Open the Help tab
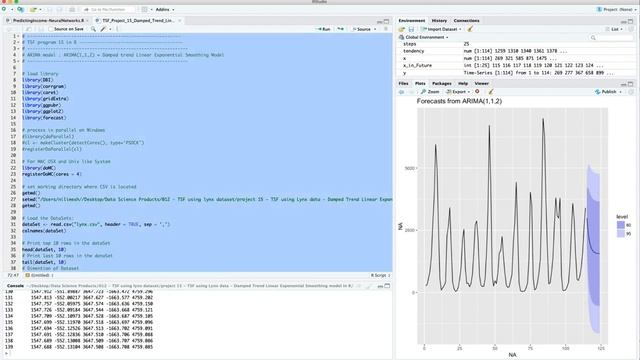The width and height of the screenshot is (640, 360). [463, 83]
